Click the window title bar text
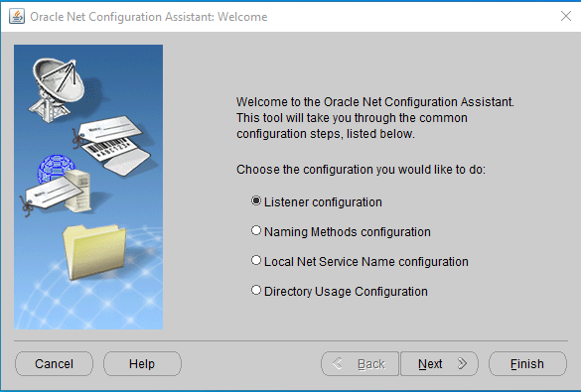The height and width of the screenshot is (392, 581). click(149, 17)
